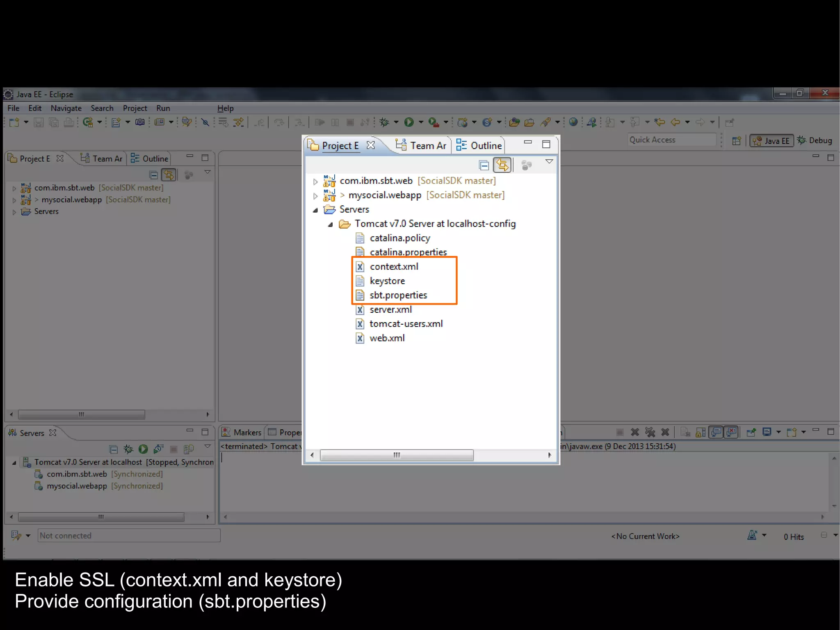The height and width of the screenshot is (630, 840).
Task: Expand mysocial.webapp in the enlarged tree
Action: pos(315,196)
